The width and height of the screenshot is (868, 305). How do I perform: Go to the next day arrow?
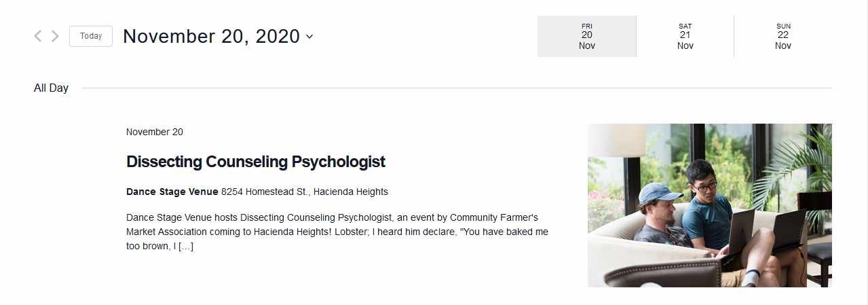coord(56,36)
